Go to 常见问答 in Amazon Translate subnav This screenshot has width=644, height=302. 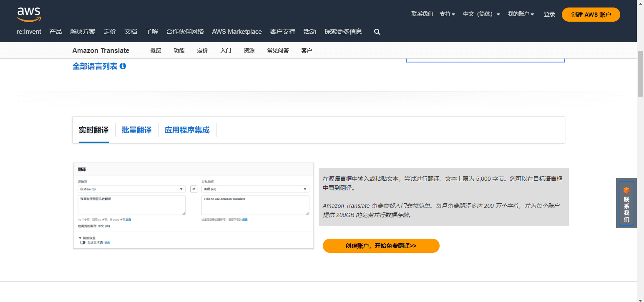point(278,50)
